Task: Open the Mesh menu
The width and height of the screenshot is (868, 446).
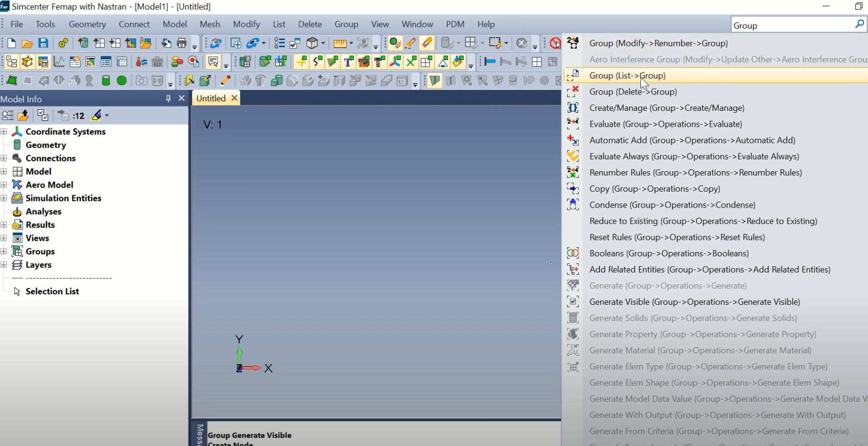Action: click(210, 24)
